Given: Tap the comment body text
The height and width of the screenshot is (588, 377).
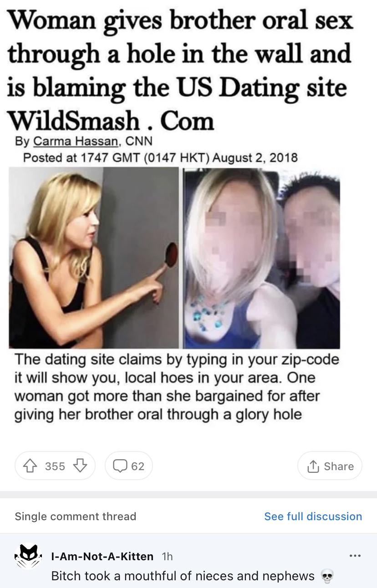Looking at the screenshot, I should click(183, 576).
